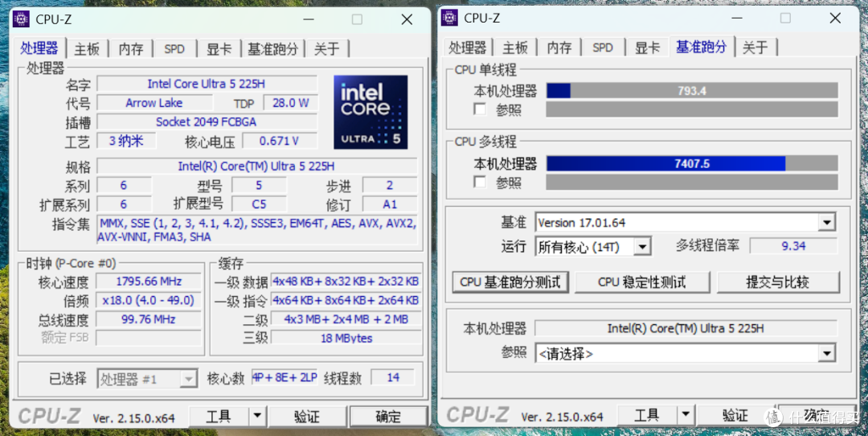Click the 提交与比较 button
The image size is (868, 436).
click(778, 282)
